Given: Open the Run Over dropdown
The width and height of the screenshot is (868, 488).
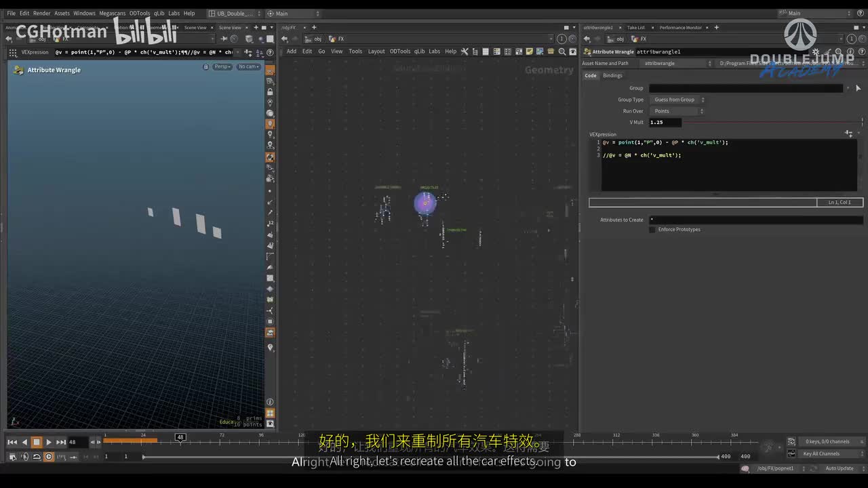Looking at the screenshot, I should pos(677,111).
